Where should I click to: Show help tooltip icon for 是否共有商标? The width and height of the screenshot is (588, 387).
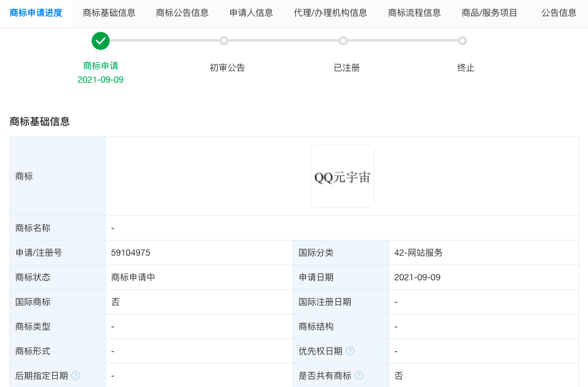coord(359,376)
